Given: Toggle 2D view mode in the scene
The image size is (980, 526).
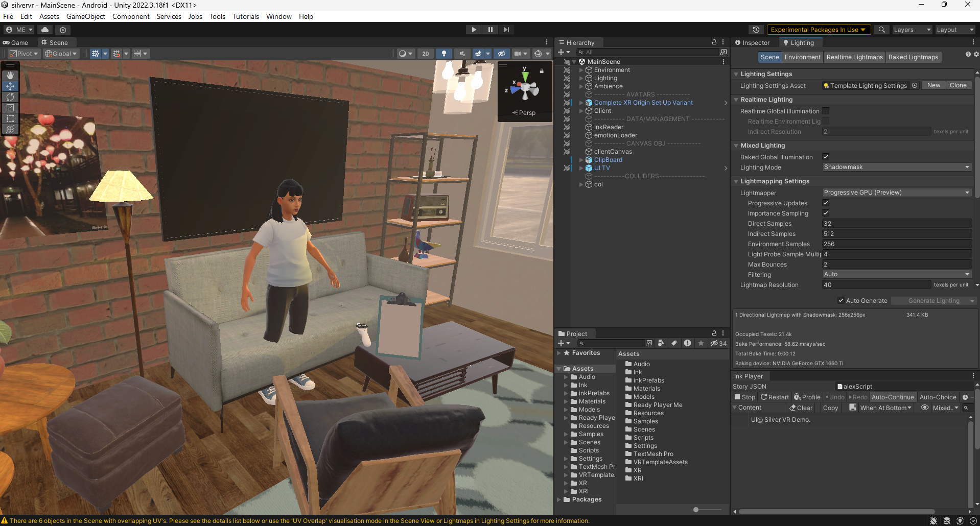Looking at the screenshot, I should pyautogui.click(x=425, y=54).
